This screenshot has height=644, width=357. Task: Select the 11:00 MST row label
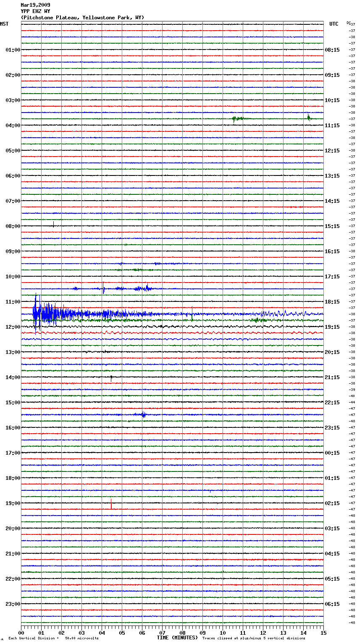(13, 302)
